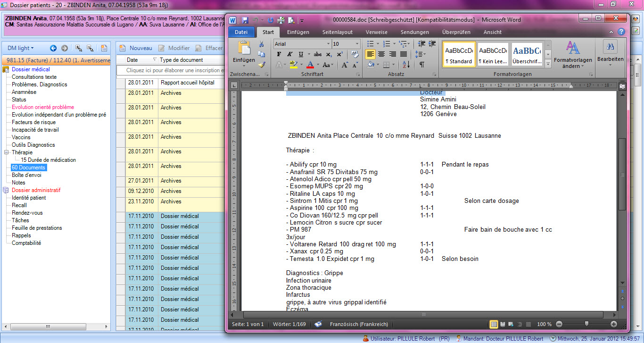Justify the paragraph text
Screen dimensions: 644x343
click(x=403, y=54)
